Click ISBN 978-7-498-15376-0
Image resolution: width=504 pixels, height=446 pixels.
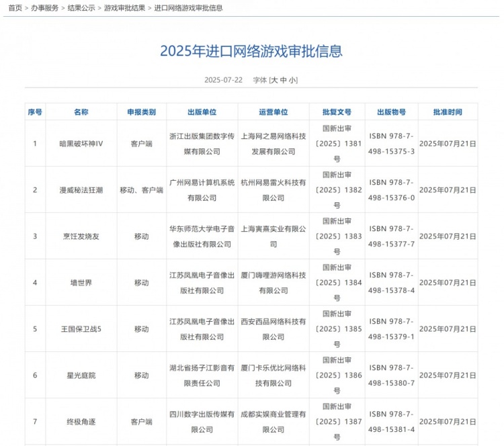coord(392,190)
